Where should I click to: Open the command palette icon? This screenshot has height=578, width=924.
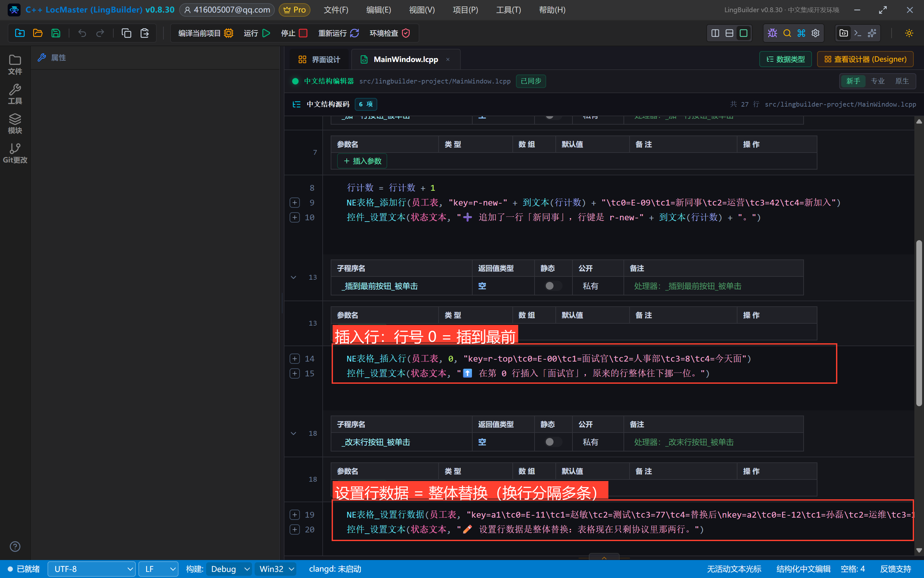[x=801, y=33]
